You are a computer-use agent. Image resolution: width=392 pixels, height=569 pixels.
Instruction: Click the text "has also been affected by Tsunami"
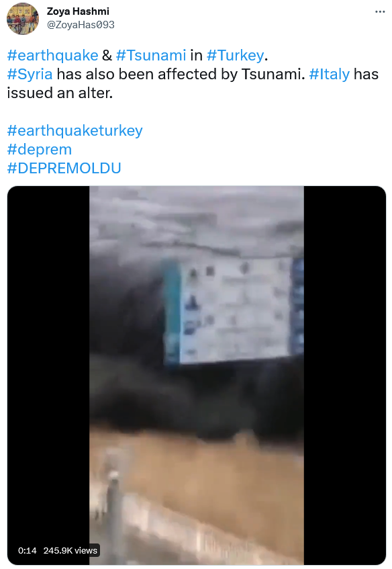pos(179,75)
